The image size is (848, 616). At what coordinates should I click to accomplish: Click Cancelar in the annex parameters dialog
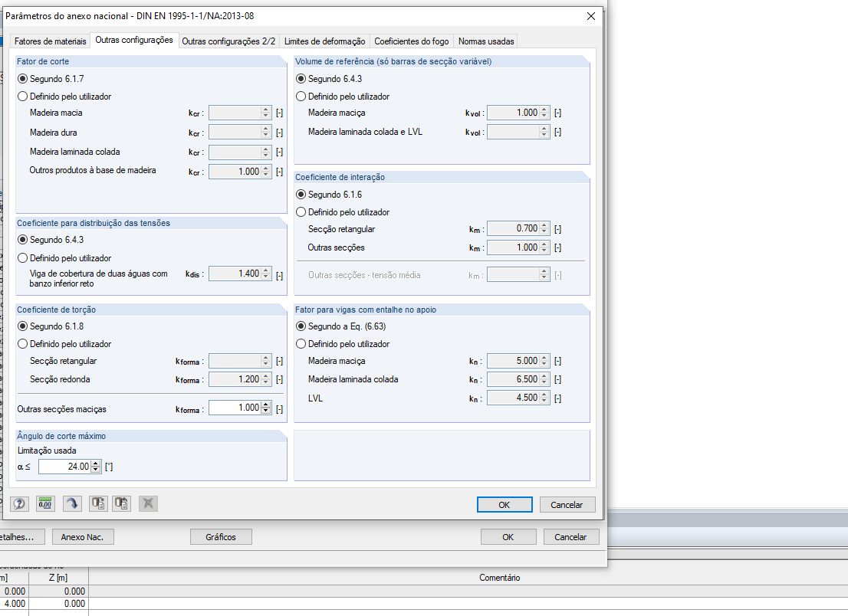[567, 505]
